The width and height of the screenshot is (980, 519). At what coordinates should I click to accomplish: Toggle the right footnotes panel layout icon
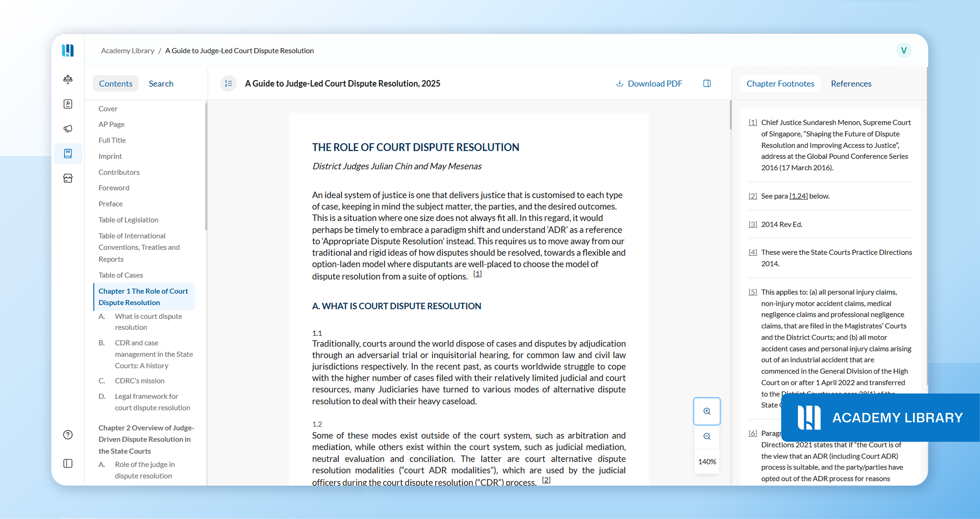[707, 83]
